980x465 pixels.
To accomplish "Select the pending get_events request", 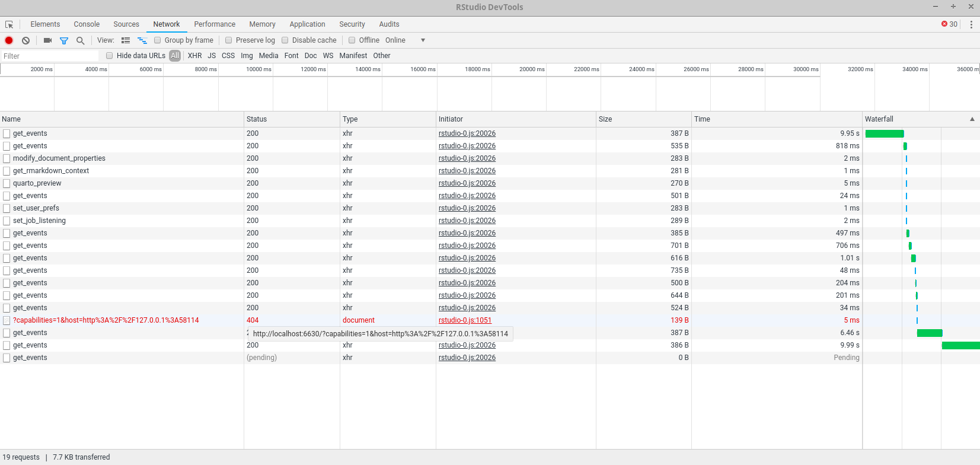I will click(490, 358).
